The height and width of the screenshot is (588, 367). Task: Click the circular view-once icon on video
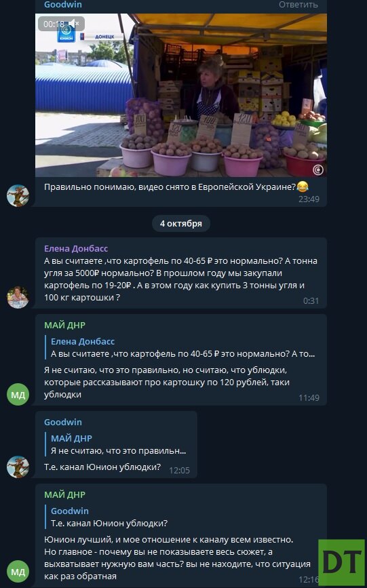(x=318, y=170)
